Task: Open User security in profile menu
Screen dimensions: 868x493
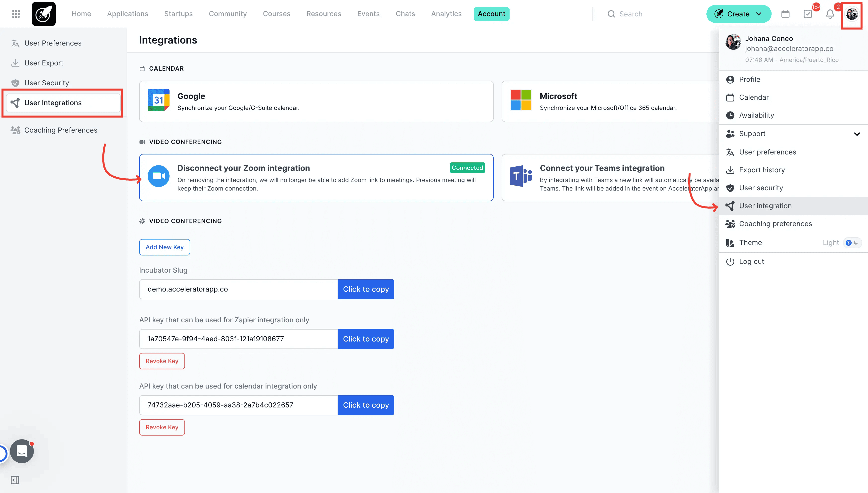Action: click(x=793, y=188)
